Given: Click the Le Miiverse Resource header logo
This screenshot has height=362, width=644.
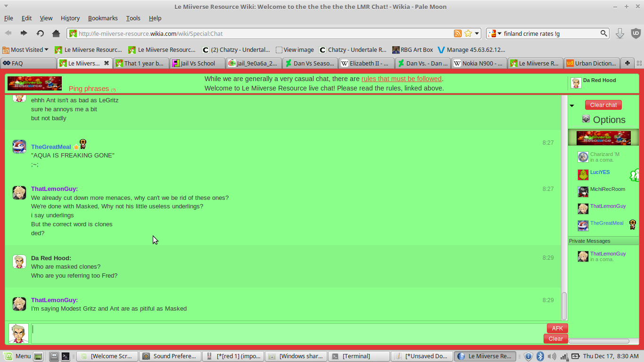Looking at the screenshot, I should pos(34,83).
